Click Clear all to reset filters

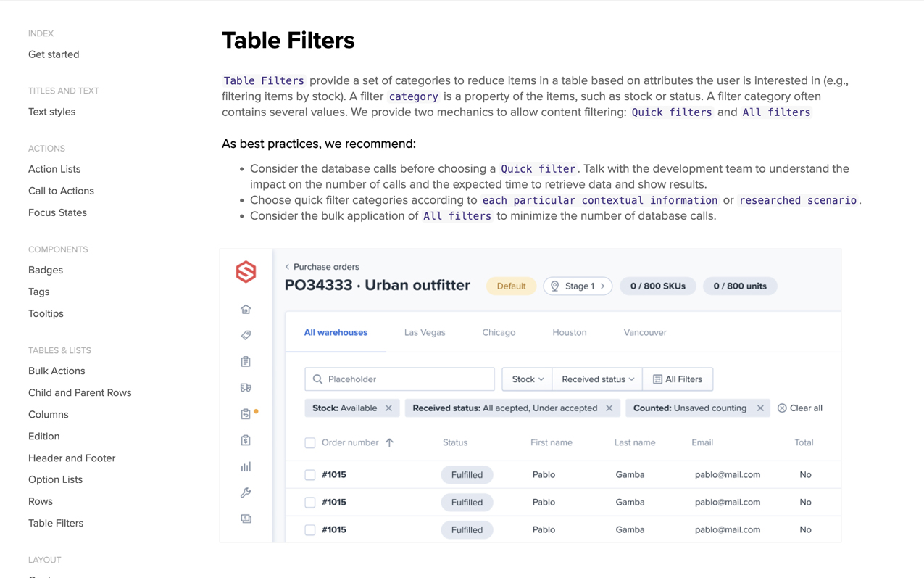click(x=800, y=408)
